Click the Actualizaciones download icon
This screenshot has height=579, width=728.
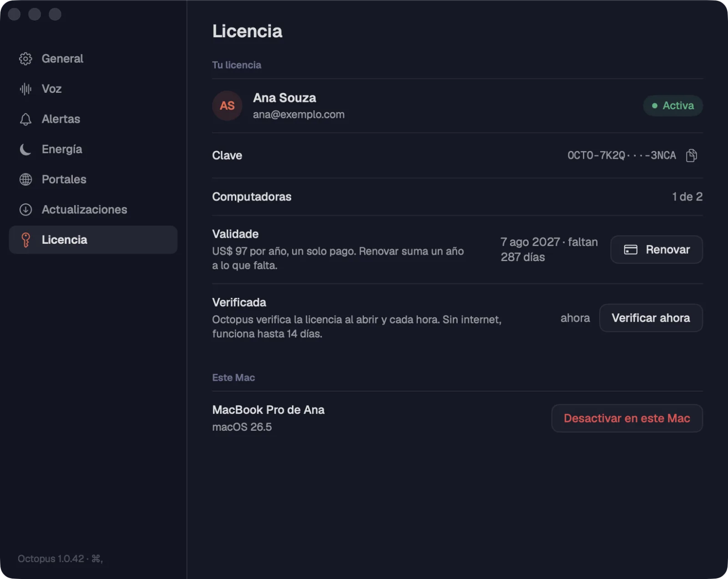point(25,210)
